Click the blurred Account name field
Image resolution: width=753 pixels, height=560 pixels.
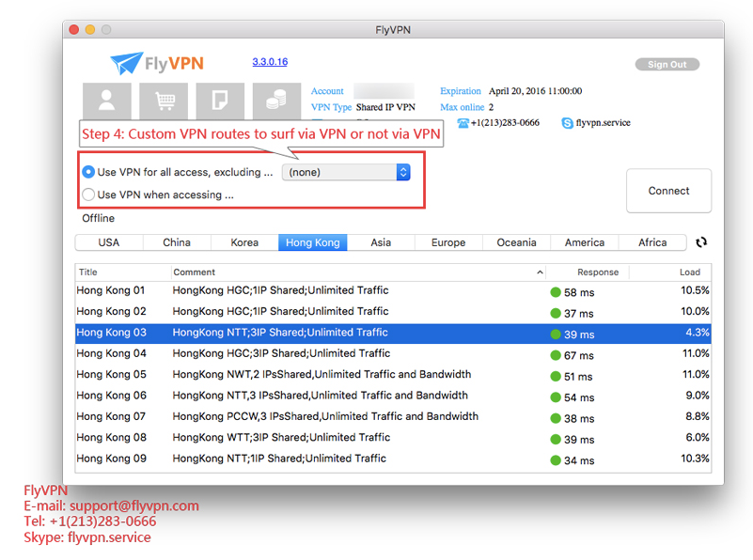[384, 91]
